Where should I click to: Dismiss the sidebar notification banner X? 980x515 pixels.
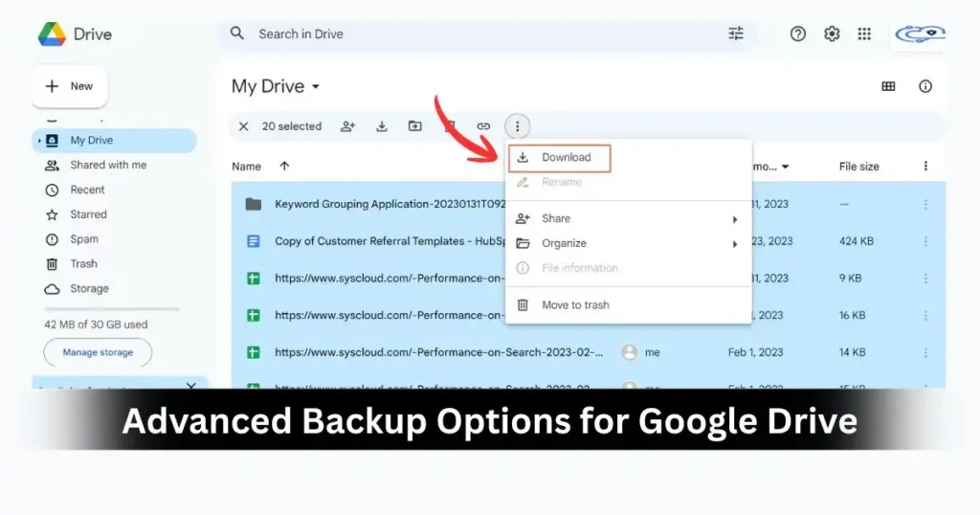(191, 387)
